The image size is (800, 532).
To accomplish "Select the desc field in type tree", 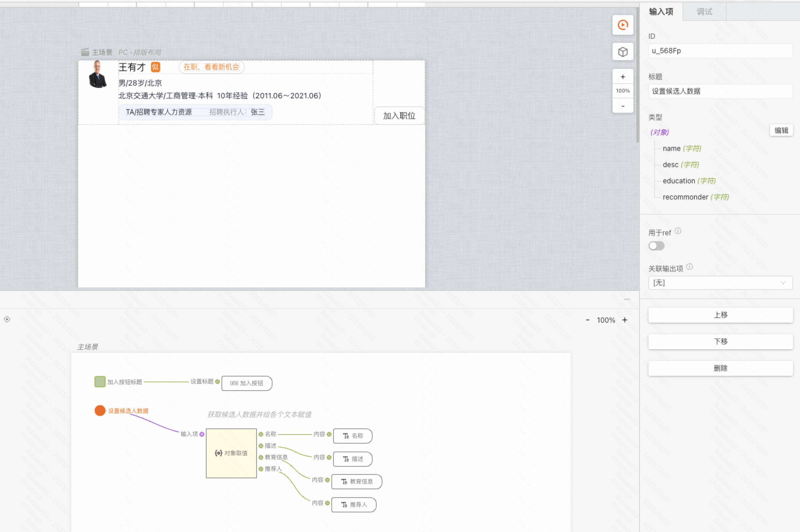I will [x=681, y=165].
